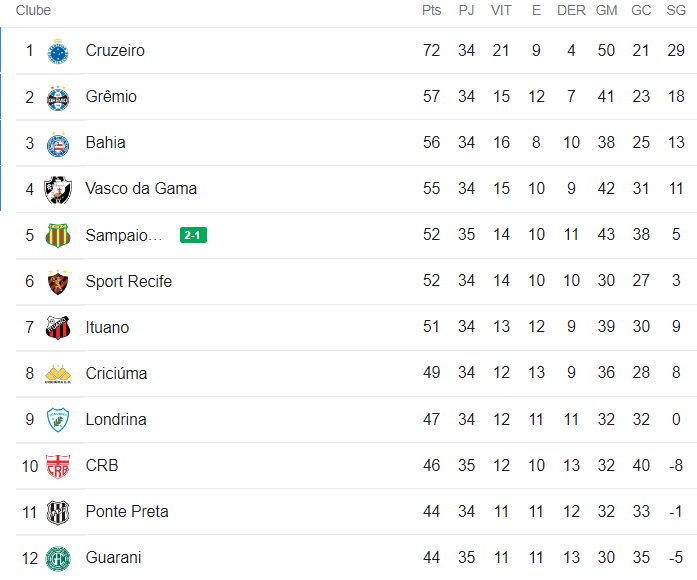The height and width of the screenshot is (580, 697).
Task: Click the Vasco da Gama crest icon
Action: 58,189
